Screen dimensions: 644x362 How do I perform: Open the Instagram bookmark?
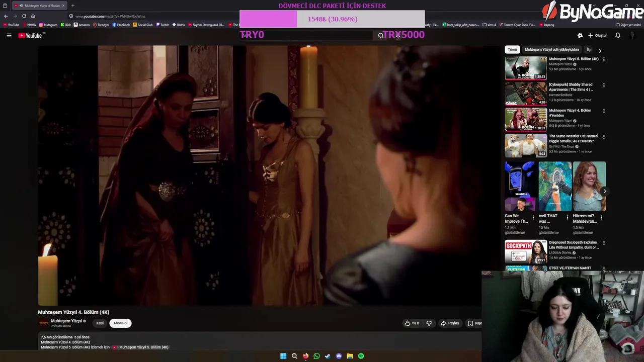click(x=48, y=25)
